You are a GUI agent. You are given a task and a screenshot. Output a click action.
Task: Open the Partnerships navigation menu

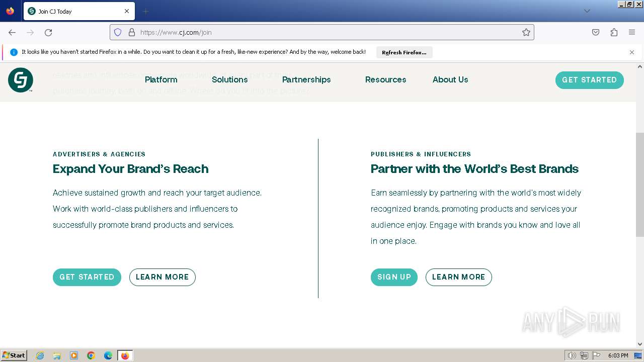tap(306, 79)
